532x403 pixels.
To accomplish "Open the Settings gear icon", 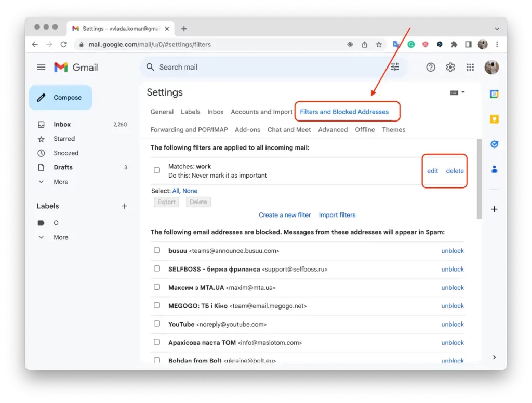I will coord(450,67).
